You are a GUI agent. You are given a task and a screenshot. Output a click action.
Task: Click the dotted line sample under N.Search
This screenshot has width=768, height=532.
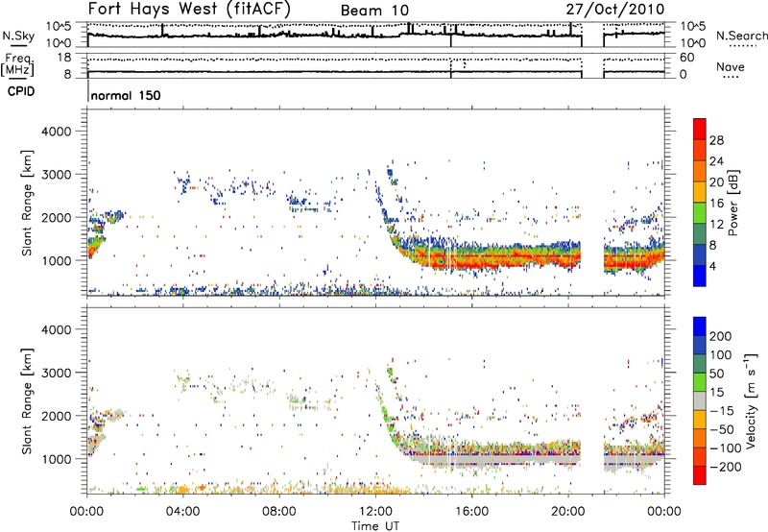tap(741, 46)
